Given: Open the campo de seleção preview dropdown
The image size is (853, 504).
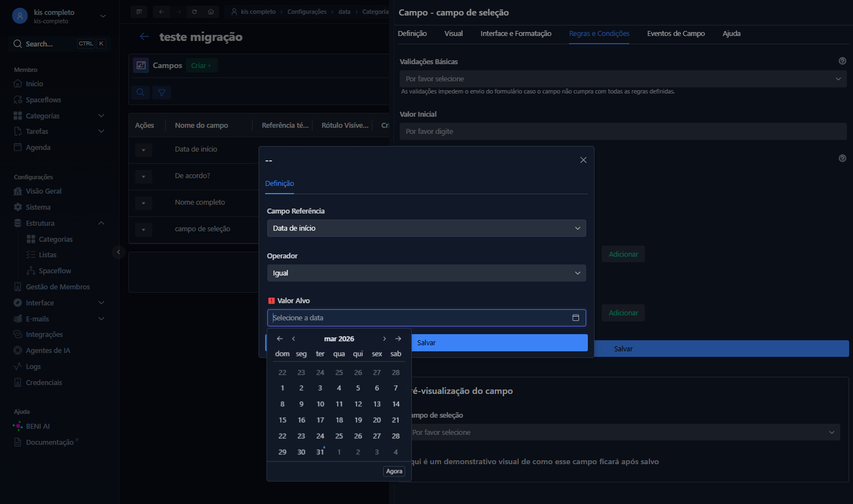Looking at the screenshot, I should (x=623, y=432).
